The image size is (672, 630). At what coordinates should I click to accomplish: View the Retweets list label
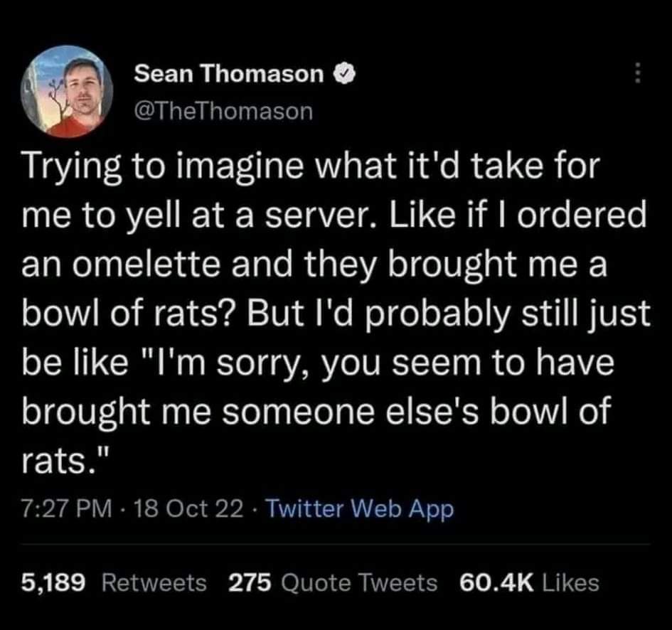(155, 583)
